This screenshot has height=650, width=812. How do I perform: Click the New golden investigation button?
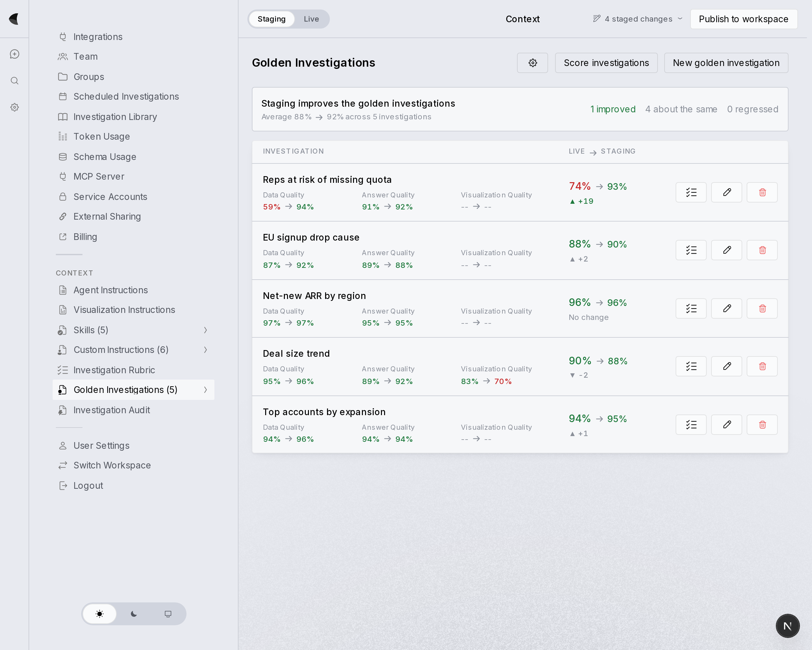(x=726, y=63)
